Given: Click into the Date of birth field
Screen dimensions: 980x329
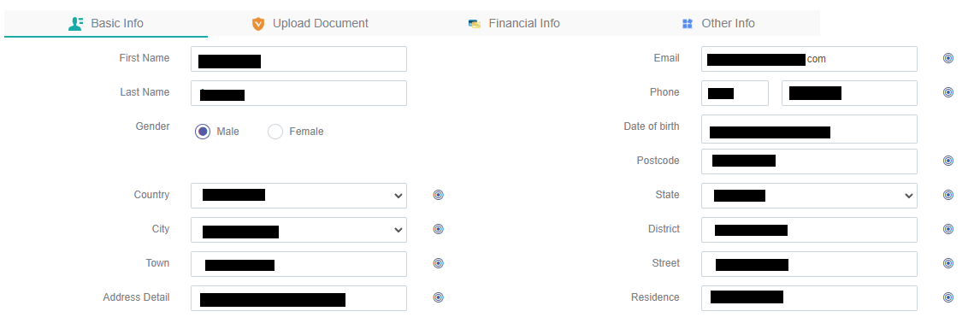Looking at the screenshot, I should [809, 129].
